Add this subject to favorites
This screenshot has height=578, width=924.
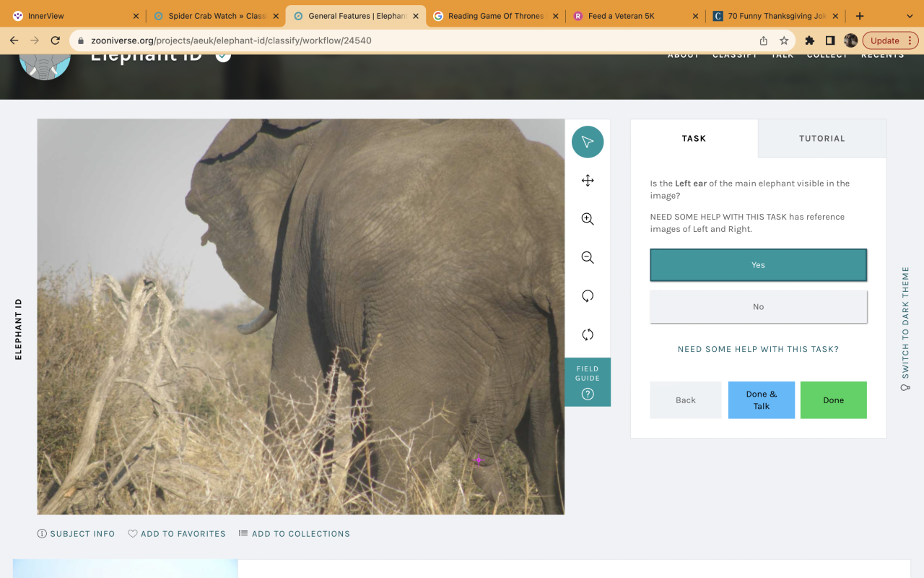[177, 534]
